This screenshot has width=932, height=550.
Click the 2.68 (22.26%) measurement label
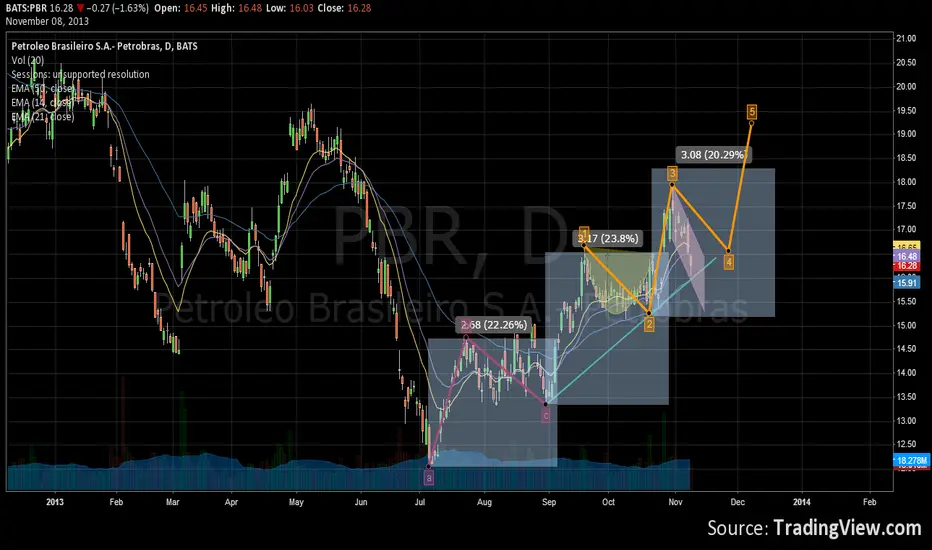tap(493, 325)
